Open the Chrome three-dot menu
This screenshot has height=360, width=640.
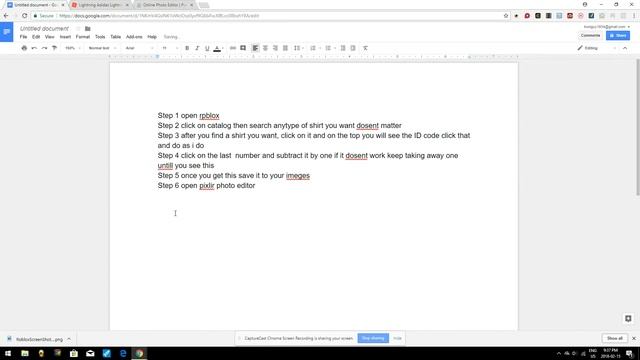634,16
